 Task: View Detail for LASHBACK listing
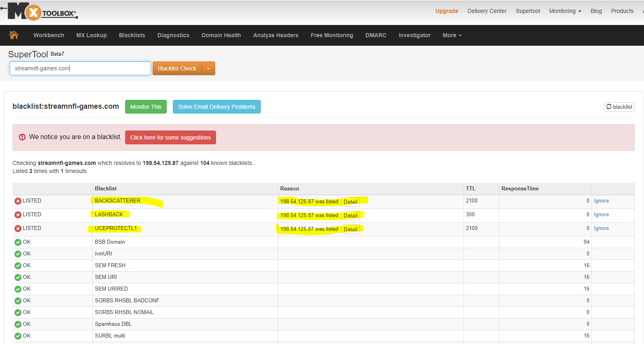tap(350, 215)
